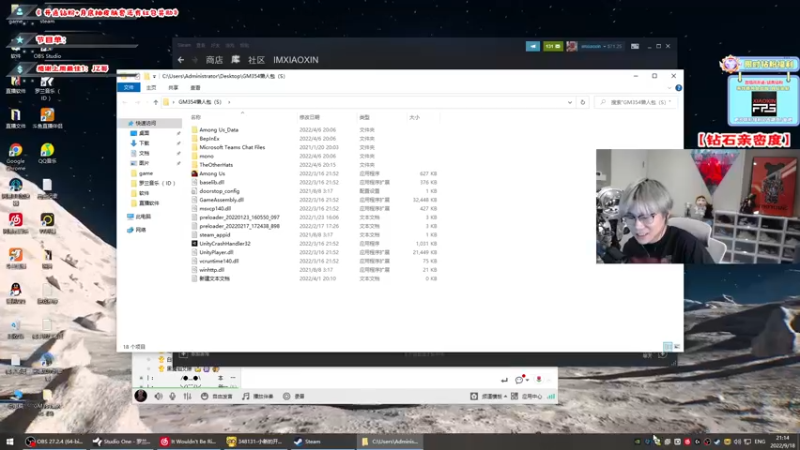Select the doorstop_config file
The width and height of the screenshot is (800, 450).
pyautogui.click(x=219, y=191)
